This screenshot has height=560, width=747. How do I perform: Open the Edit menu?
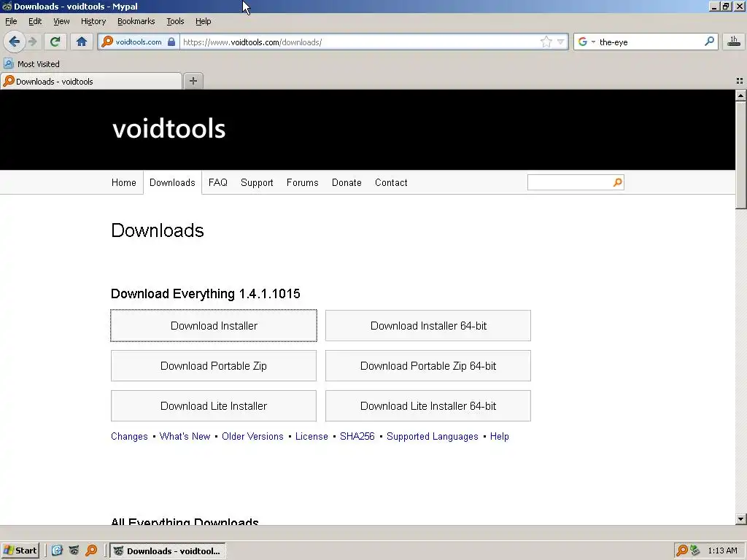tap(35, 21)
